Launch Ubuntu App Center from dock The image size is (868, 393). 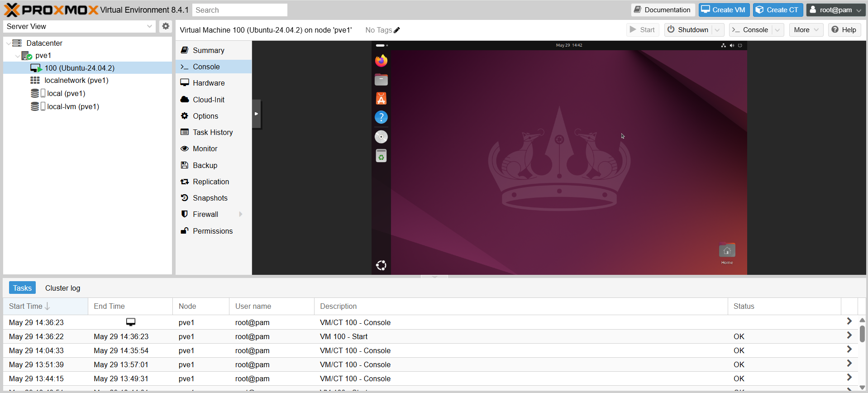381,99
